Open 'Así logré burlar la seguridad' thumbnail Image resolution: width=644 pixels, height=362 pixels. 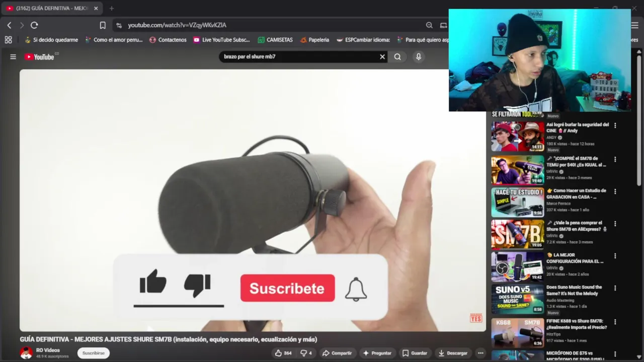pyautogui.click(x=517, y=137)
